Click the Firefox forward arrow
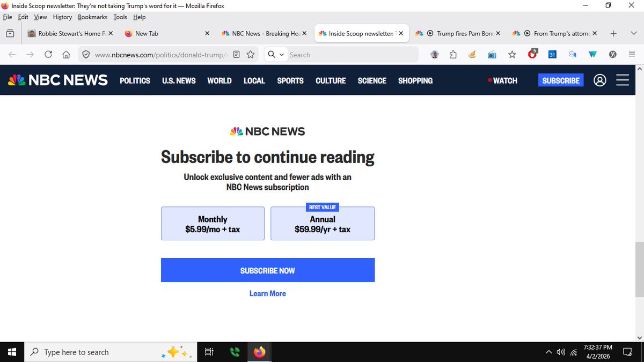This screenshot has height=362, width=644. coord(31,55)
